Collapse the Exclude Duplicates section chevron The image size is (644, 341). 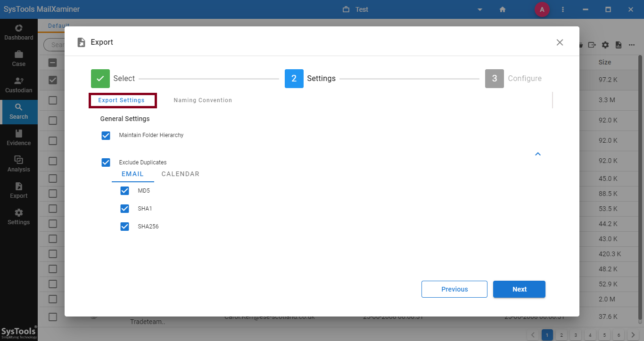[538, 154]
